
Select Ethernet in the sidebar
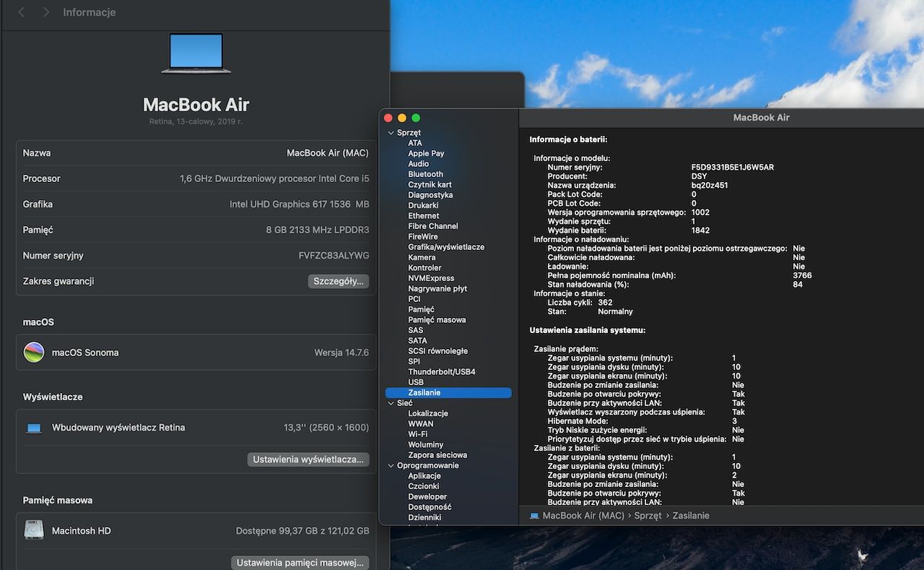tap(424, 216)
